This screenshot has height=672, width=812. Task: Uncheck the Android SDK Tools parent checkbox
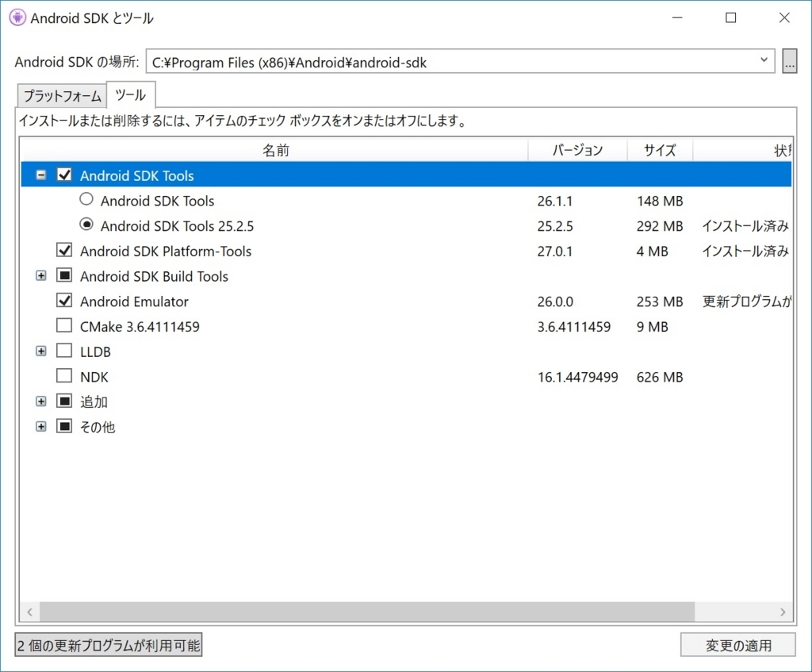(x=64, y=175)
